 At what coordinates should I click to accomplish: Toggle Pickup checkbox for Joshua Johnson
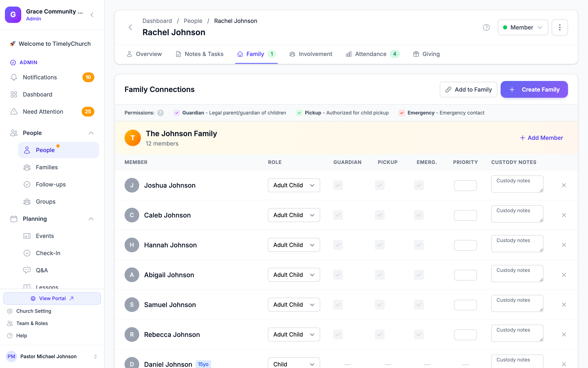[380, 185]
